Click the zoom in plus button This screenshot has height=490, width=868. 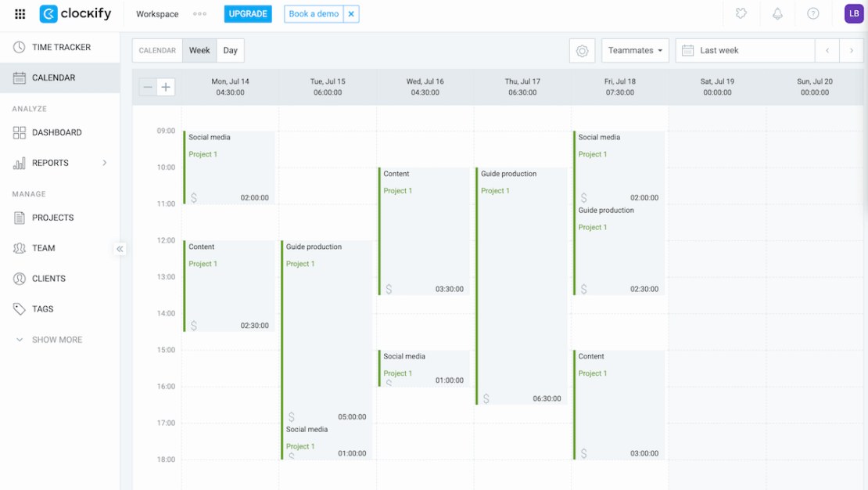click(x=166, y=87)
